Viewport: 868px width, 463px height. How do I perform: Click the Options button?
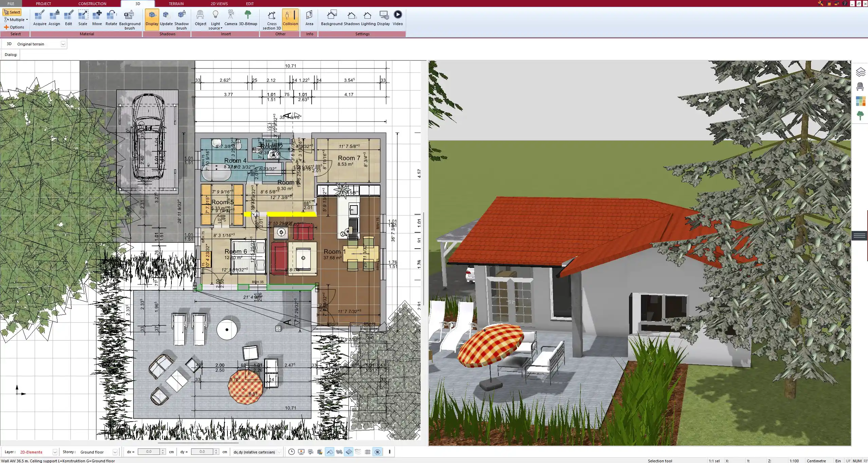point(14,27)
